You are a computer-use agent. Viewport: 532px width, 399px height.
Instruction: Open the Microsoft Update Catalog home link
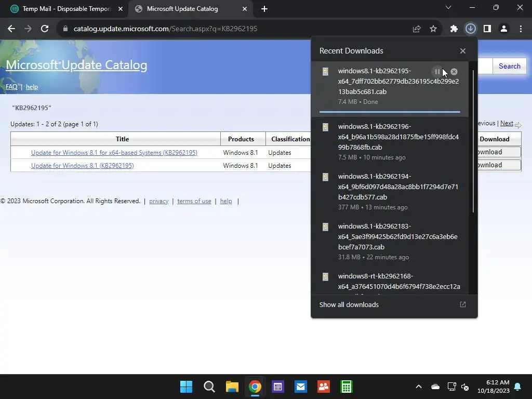(x=76, y=65)
